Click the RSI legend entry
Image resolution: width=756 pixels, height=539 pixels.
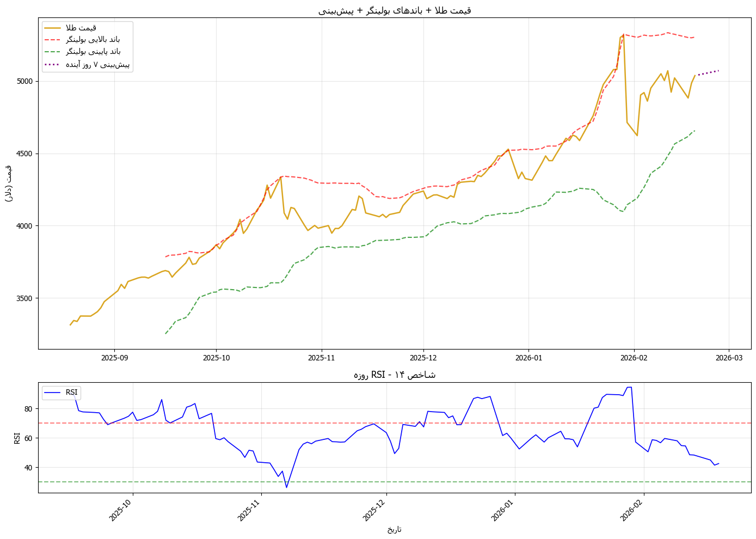[x=61, y=392]
